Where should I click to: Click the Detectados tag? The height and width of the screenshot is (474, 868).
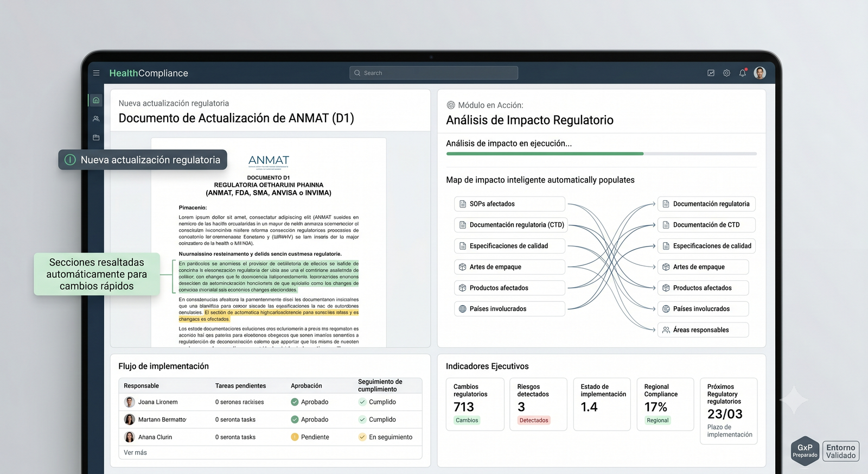click(534, 420)
